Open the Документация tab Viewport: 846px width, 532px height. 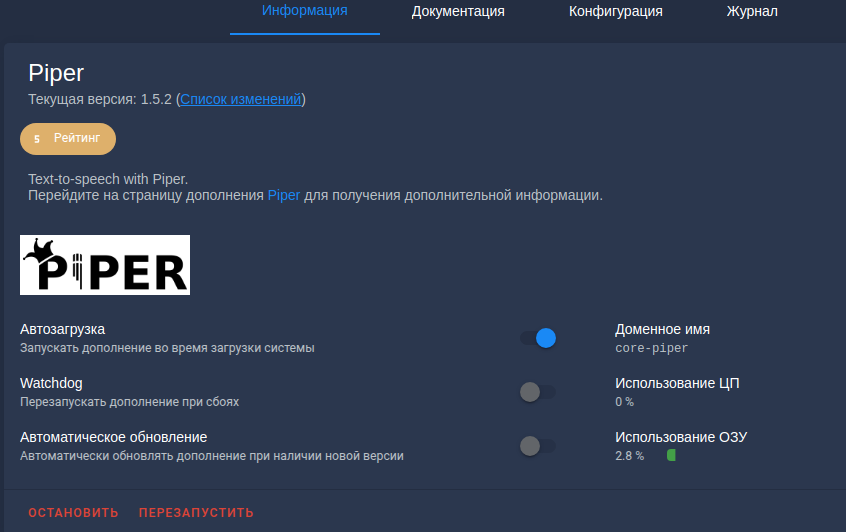pos(458,11)
